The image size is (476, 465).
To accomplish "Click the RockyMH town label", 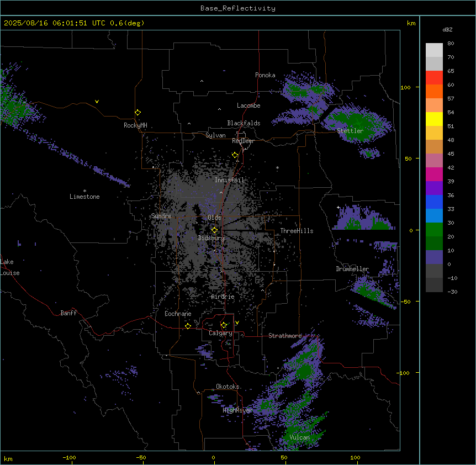I will (x=135, y=125).
